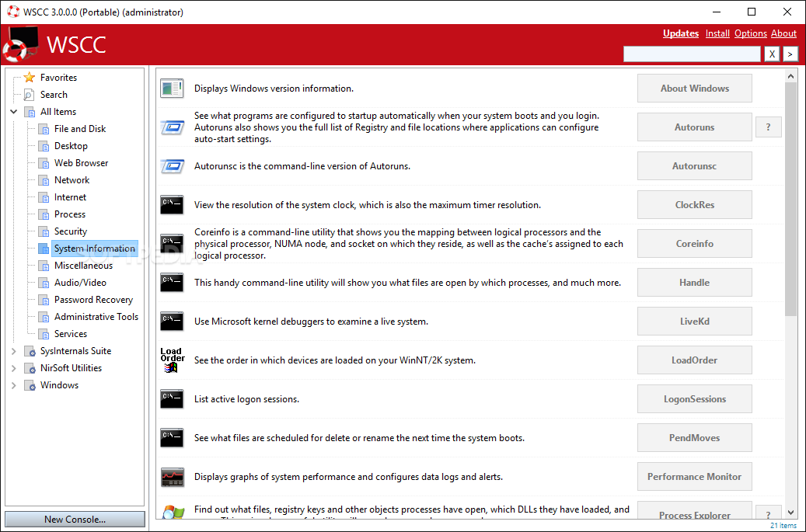Click the Autoruns row icon
Screen dimensions: 806x532
(x=172, y=127)
